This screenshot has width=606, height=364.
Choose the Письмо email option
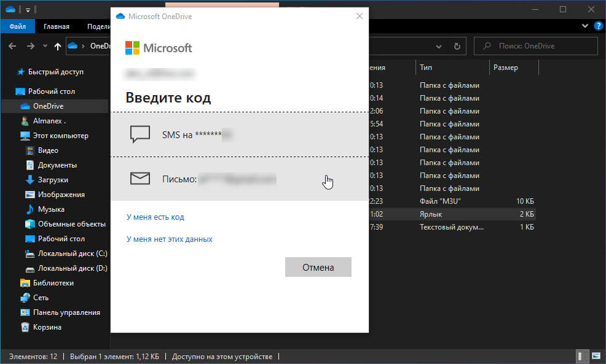(240, 179)
